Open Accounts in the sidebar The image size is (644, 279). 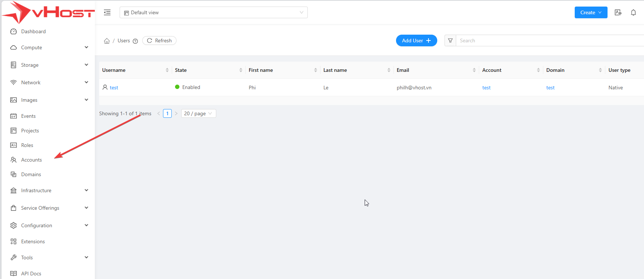31,160
